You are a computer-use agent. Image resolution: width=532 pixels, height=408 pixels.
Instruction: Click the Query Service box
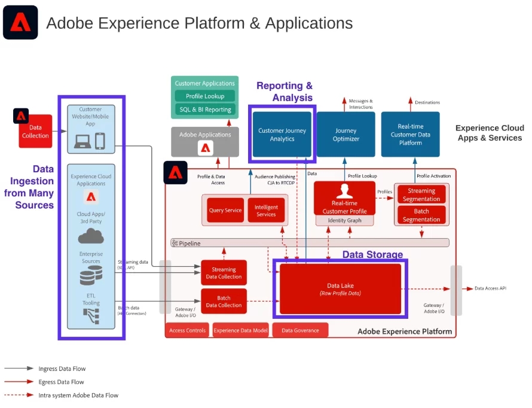click(225, 210)
